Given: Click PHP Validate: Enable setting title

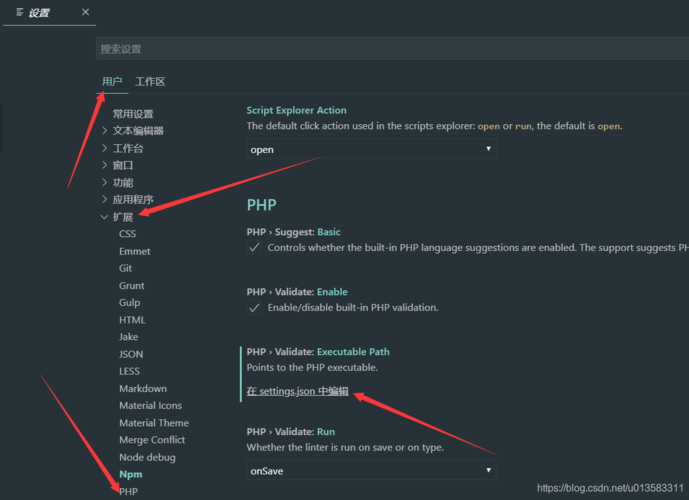Looking at the screenshot, I should (x=297, y=292).
